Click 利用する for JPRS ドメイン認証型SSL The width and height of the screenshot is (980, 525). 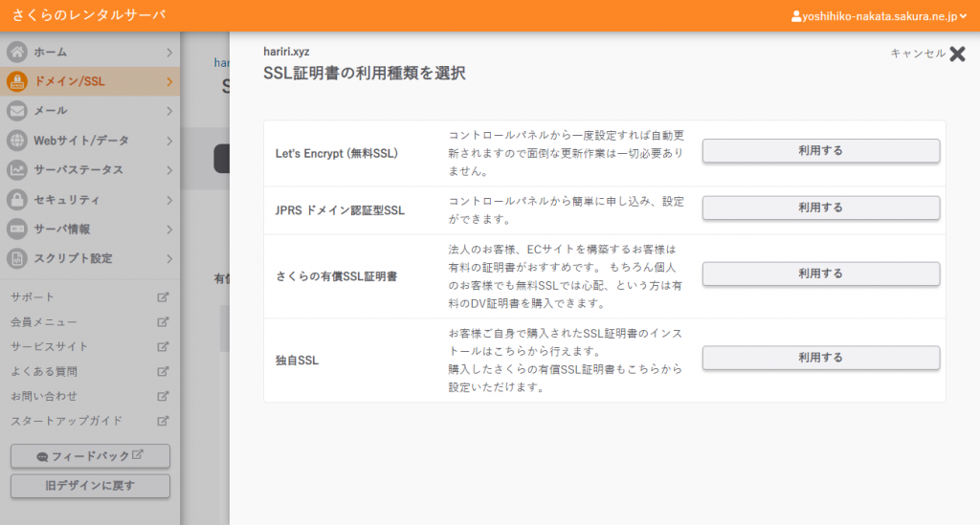[820, 208]
